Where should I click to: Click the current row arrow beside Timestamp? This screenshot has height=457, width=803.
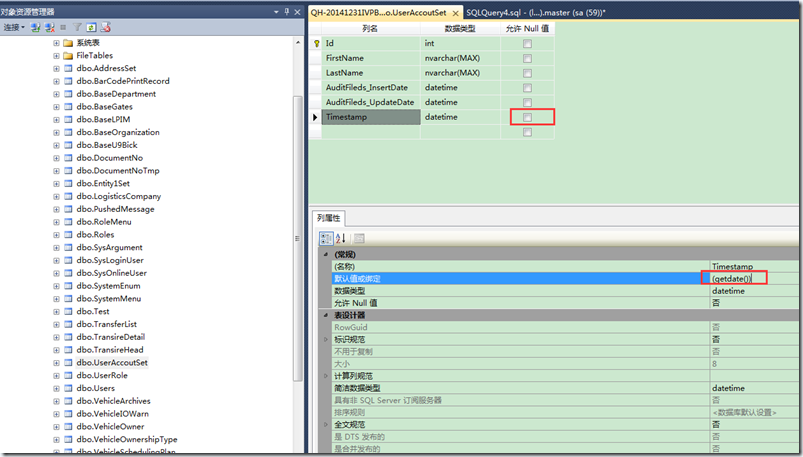[315, 117]
